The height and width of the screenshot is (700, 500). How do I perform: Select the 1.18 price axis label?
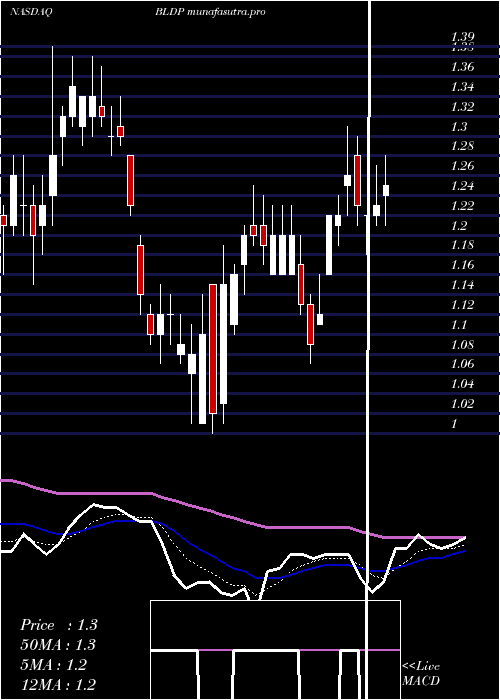[462, 246]
